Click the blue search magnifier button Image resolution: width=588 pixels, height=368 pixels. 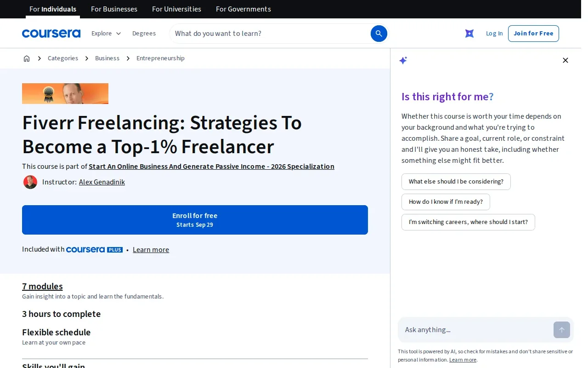click(x=379, y=34)
